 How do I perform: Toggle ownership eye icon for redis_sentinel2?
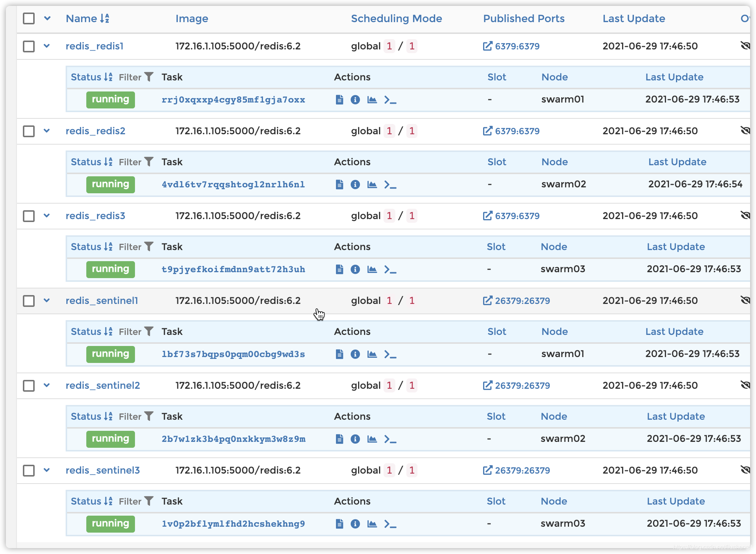pyautogui.click(x=745, y=385)
